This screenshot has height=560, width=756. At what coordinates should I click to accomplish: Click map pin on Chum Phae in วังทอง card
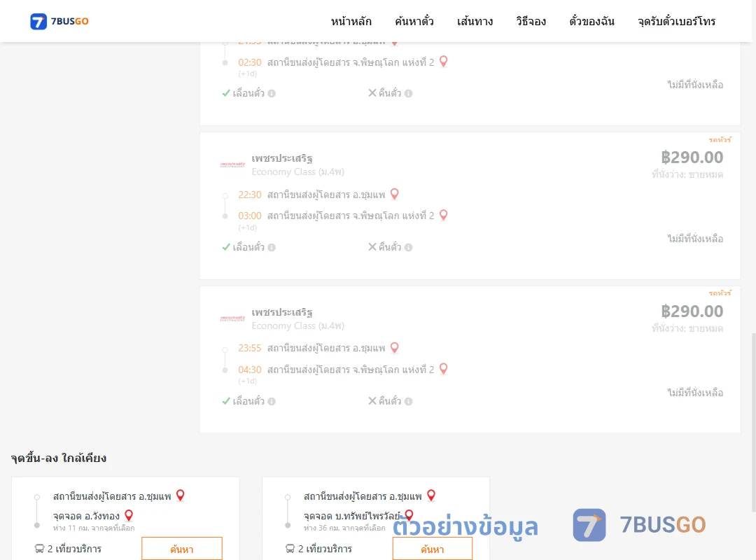(x=181, y=496)
